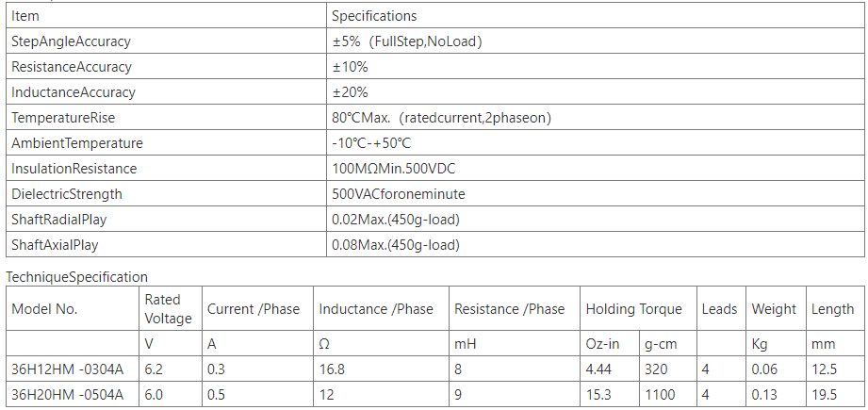Select the AmbientTemperature row label
This screenshot has width=868, height=410.
click(x=77, y=143)
